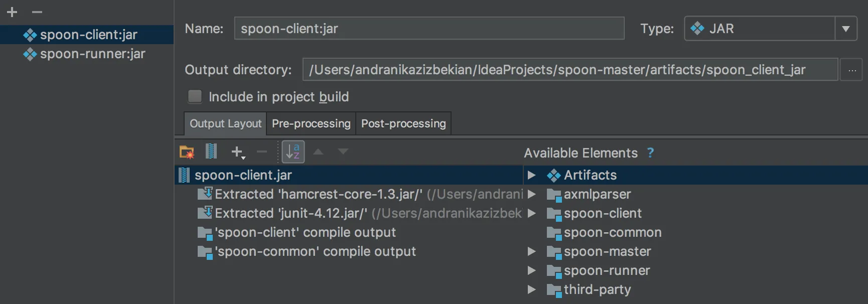Click the add copy of element icon
Viewport: 868px width, 304px height.
pyautogui.click(x=238, y=152)
